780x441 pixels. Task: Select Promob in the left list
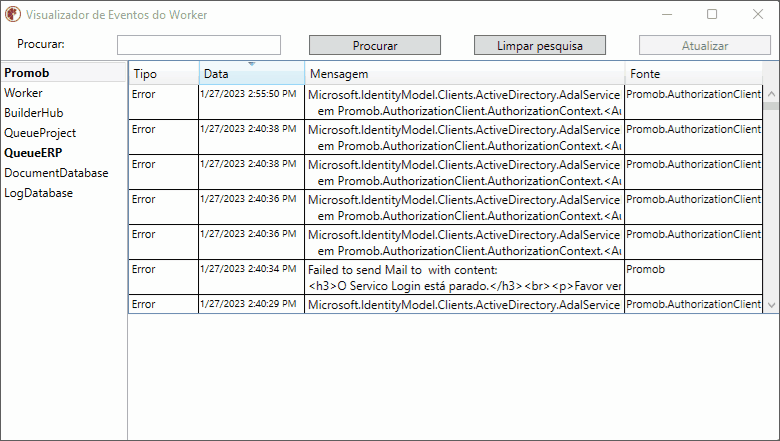coord(64,73)
